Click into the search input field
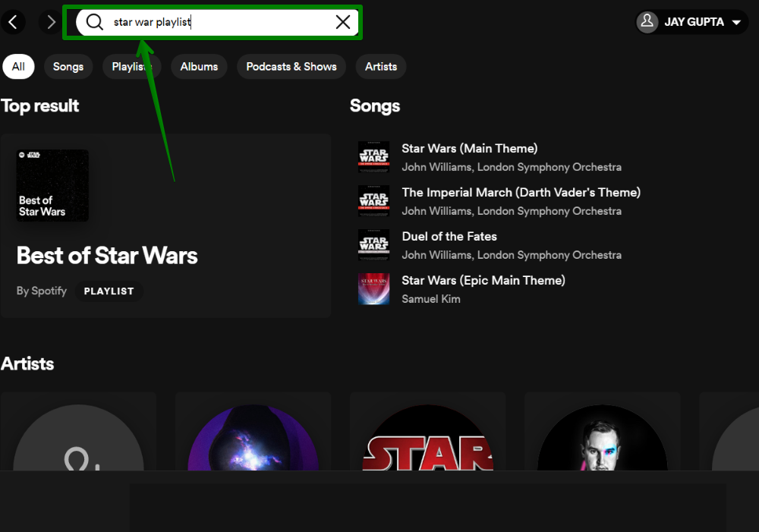 [x=217, y=22]
